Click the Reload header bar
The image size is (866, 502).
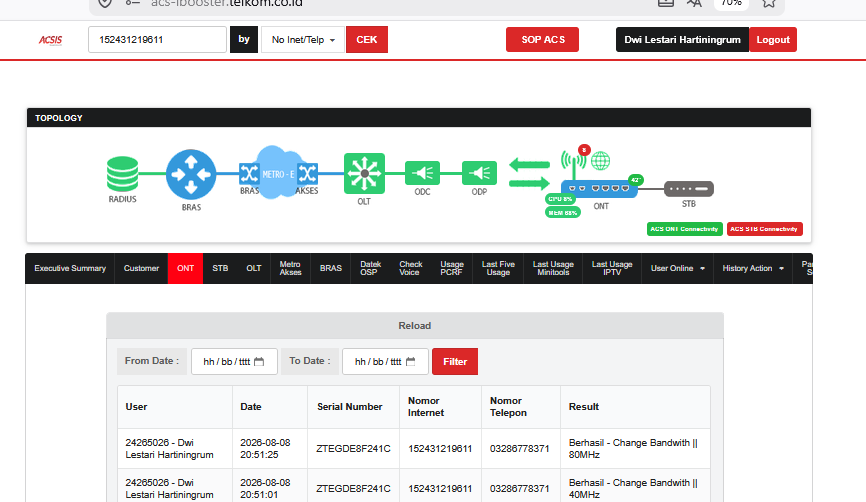click(415, 326)
